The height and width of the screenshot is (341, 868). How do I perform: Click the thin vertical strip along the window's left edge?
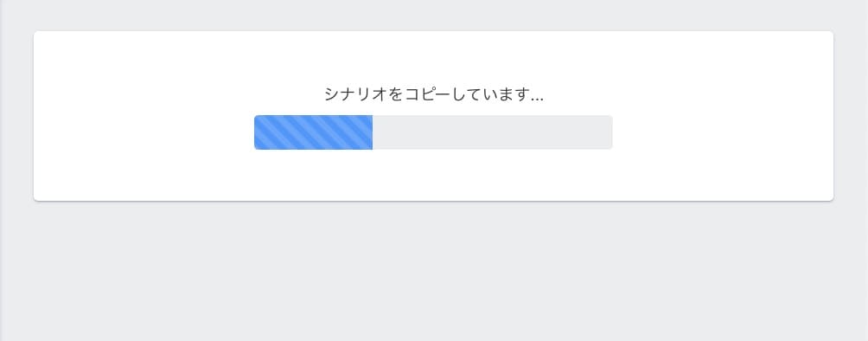point(1,170)
